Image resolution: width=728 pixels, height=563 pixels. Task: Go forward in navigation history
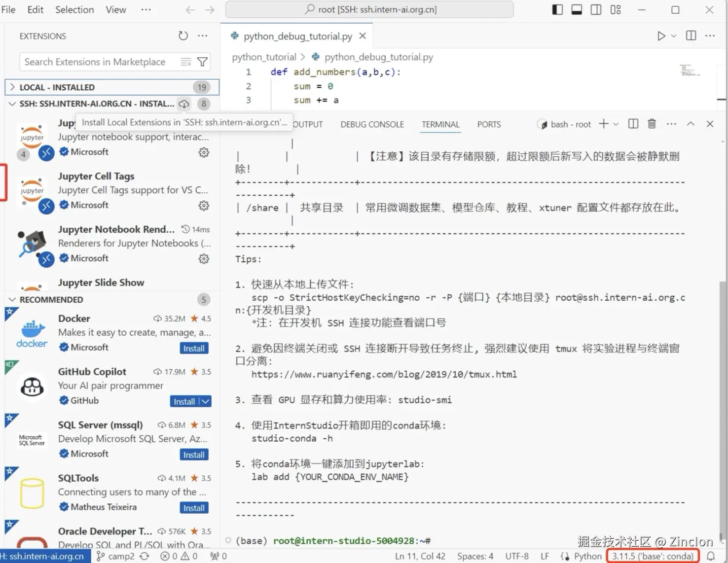210,10
